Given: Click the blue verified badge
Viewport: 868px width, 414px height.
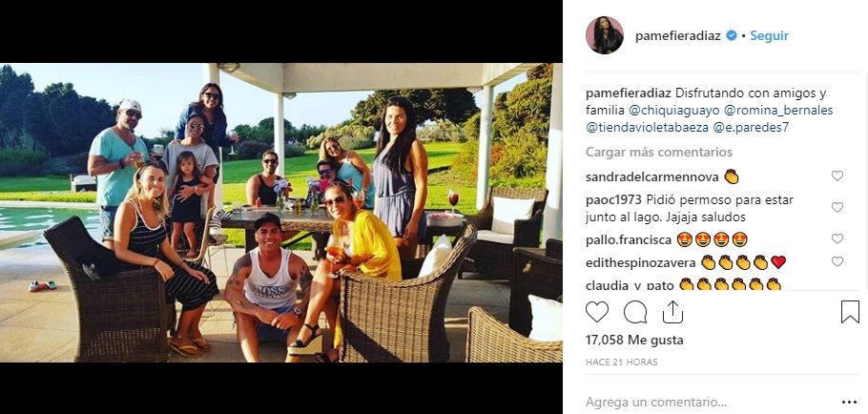Looking at the screenshot, I should 732,35.
